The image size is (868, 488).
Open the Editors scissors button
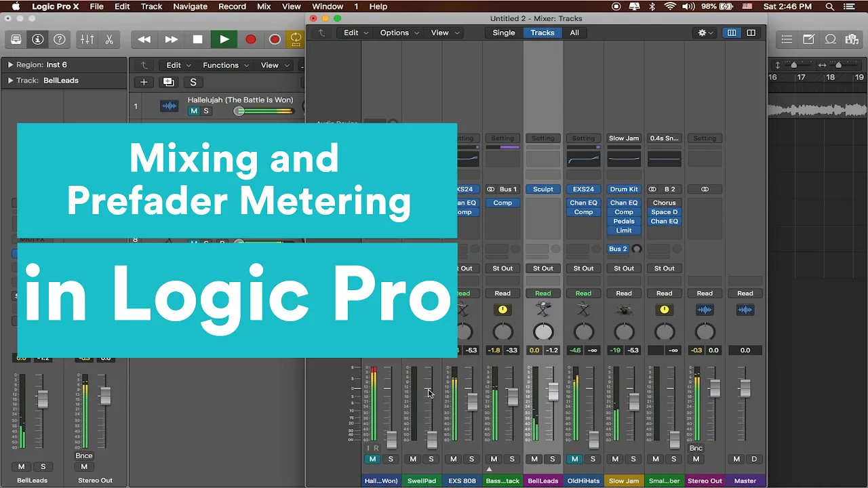click(109, 39)
